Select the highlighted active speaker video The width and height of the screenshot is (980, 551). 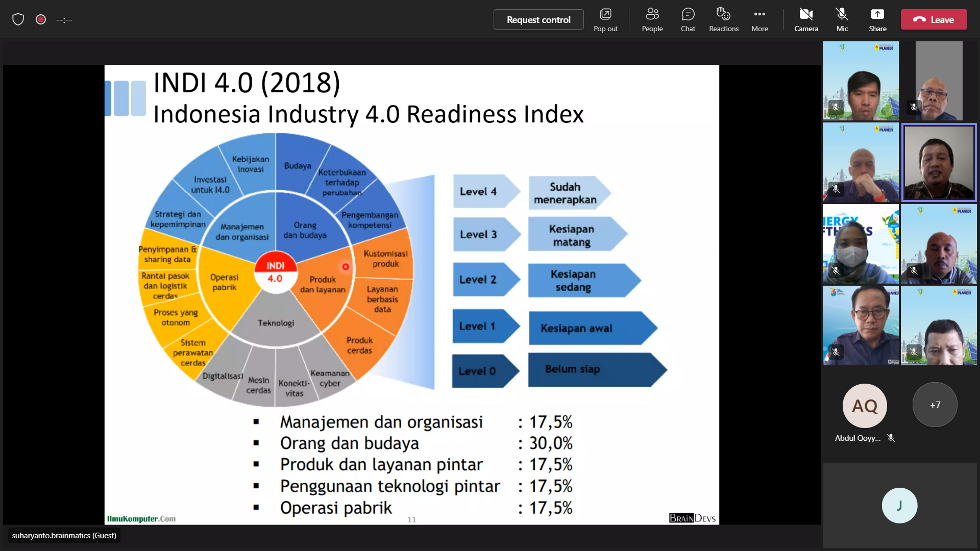click(x=939, y=162)
